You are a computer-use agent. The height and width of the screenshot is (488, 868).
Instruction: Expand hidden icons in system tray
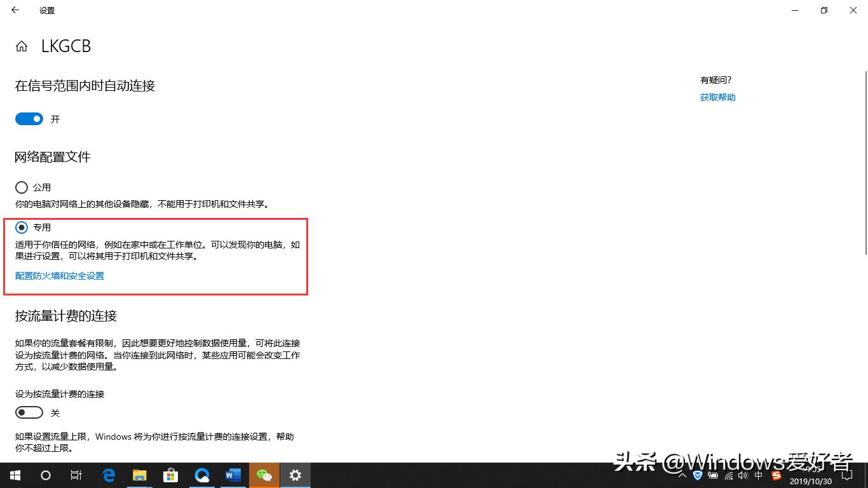point(682,475)
